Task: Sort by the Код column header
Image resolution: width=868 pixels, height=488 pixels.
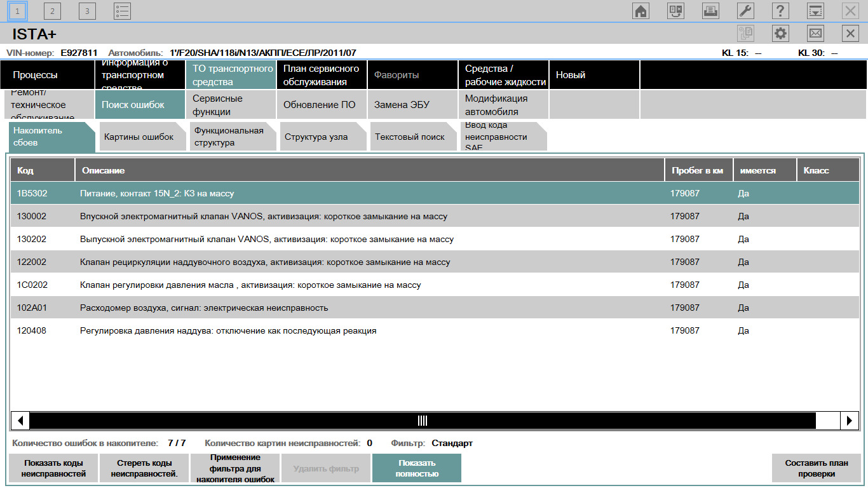Action: point(43,170)
